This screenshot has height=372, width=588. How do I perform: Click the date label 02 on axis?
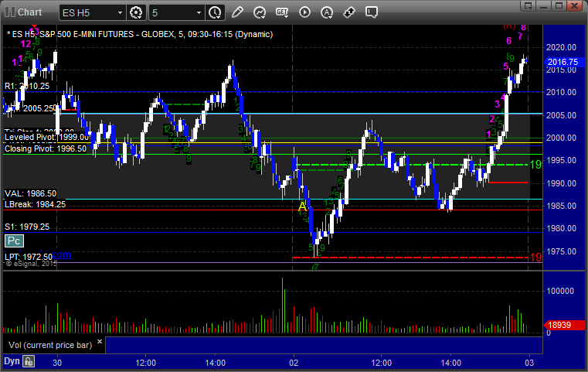point(294,363)
